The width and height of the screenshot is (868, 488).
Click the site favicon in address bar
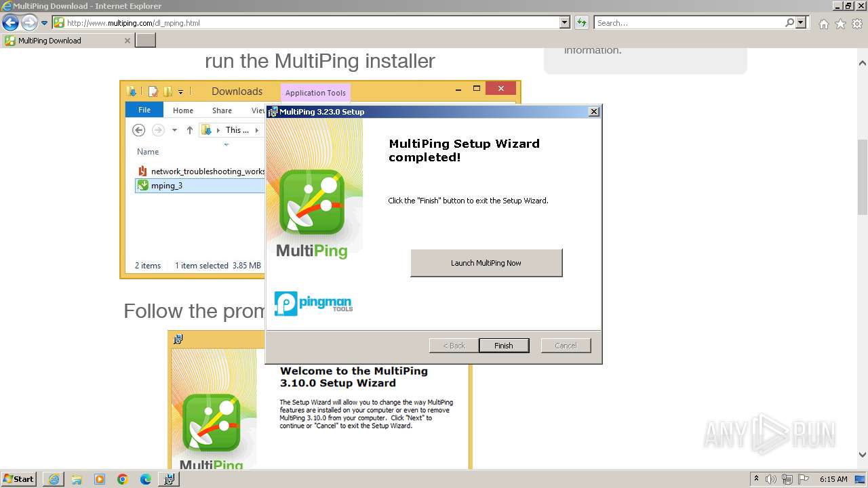click(59, 23)
